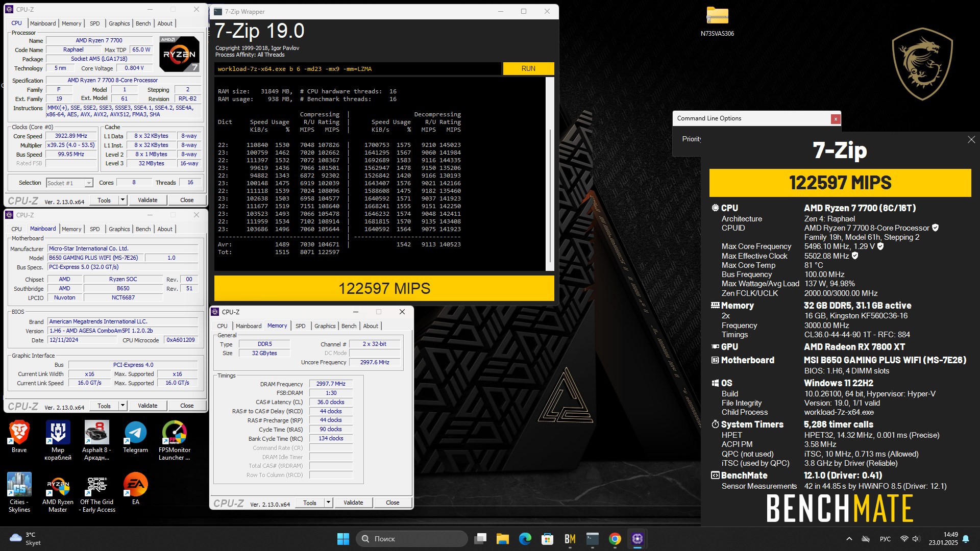The height and width of the screenshot is (551, 980).
Task: Open About tab in the top CPU-Z window
Action: [165, 23]
